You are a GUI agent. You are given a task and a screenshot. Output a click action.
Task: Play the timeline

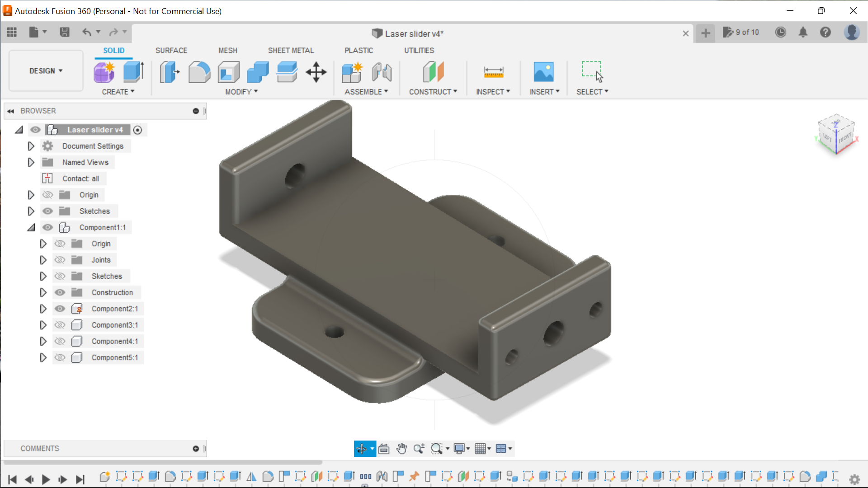pos(46,479)
